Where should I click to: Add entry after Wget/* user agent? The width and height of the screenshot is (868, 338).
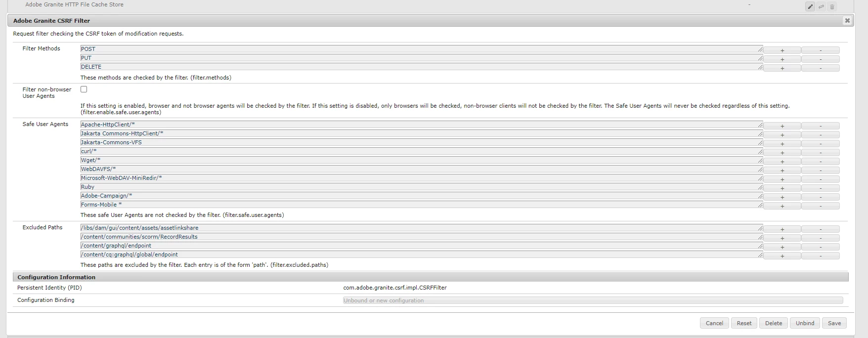click(782, 162)
